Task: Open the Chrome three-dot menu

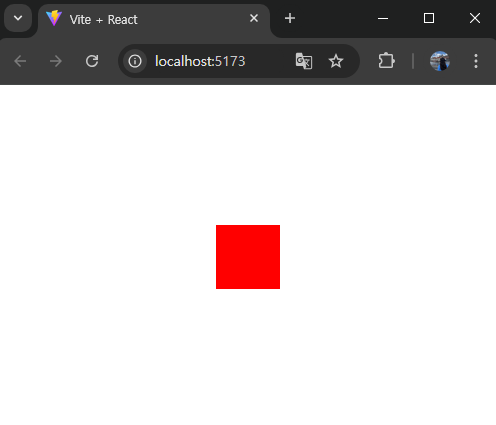Action: coord(476,61)
